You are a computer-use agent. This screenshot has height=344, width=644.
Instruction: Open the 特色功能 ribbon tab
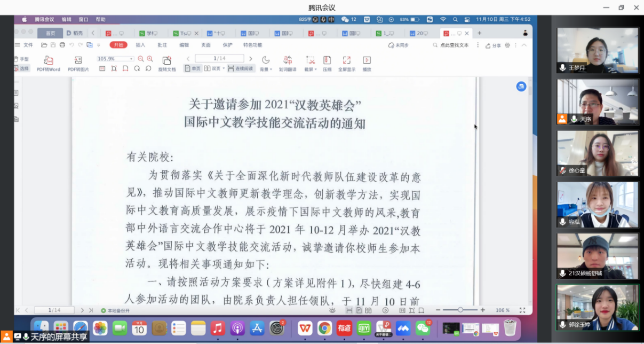253,45
